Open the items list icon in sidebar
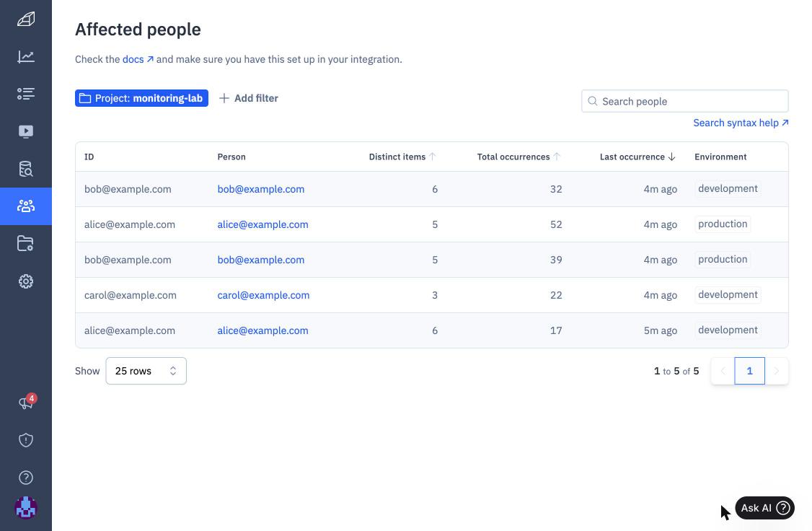Screen dimensions: 812x531 pyautogui.click(x=26, y=94)
